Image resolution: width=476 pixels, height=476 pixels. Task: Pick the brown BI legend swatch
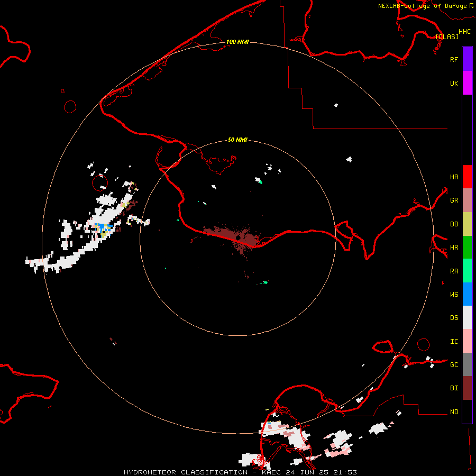tap(467, 388)
